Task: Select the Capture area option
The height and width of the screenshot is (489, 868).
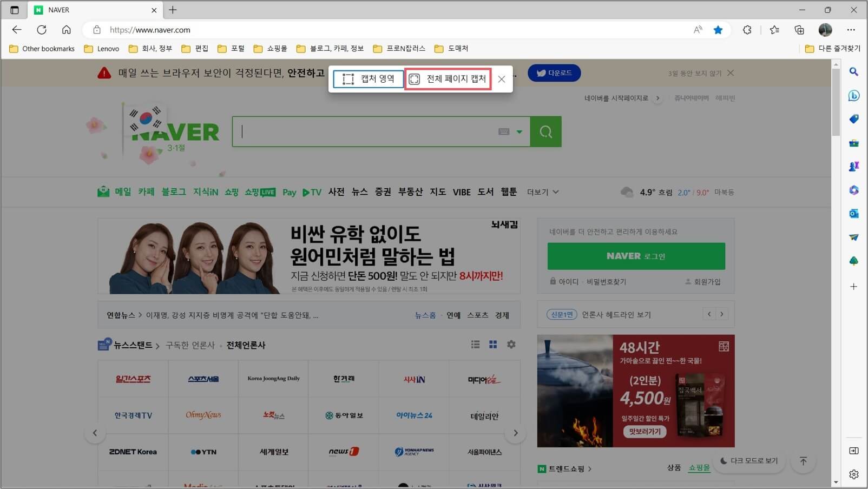Action: coord(369,79)
